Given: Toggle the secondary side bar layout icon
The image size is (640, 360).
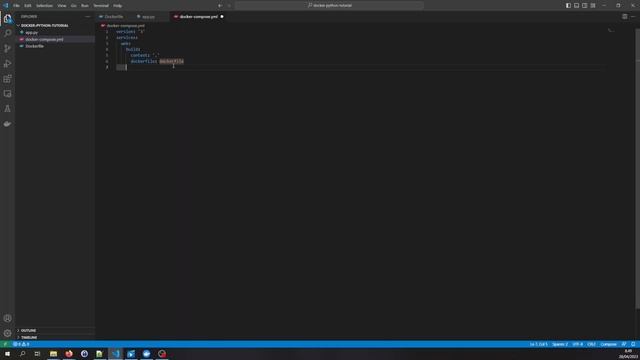Looking at the screenshot, I should [x=584, y=6].
